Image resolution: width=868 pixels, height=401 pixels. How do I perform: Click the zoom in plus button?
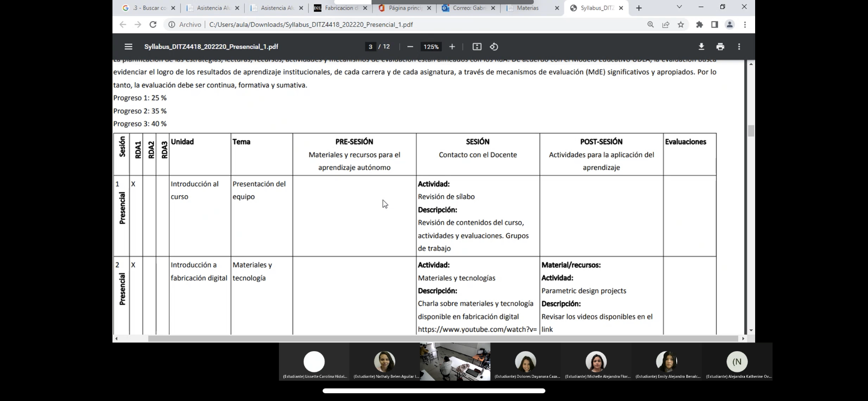click(x=452, y=46)
